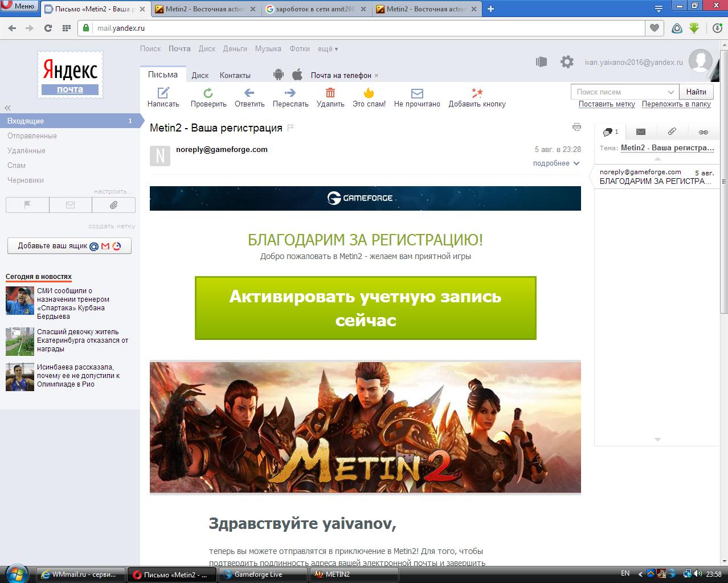Expand подробнее message details
Image resolution: width=728 pixels, height=583 pixels.
pyautogui.click(x=557, y=163)
